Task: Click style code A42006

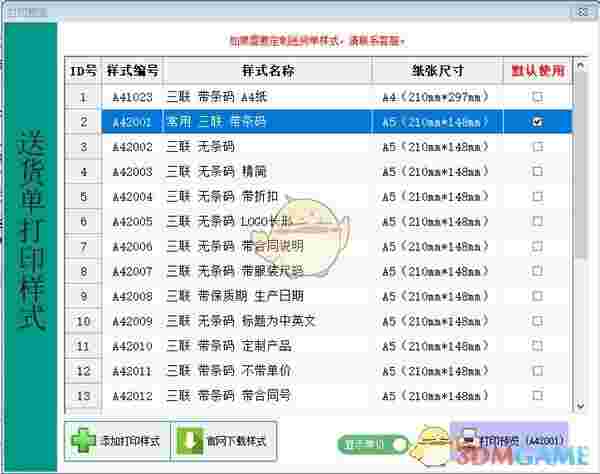Action: (x=132, y=247)
